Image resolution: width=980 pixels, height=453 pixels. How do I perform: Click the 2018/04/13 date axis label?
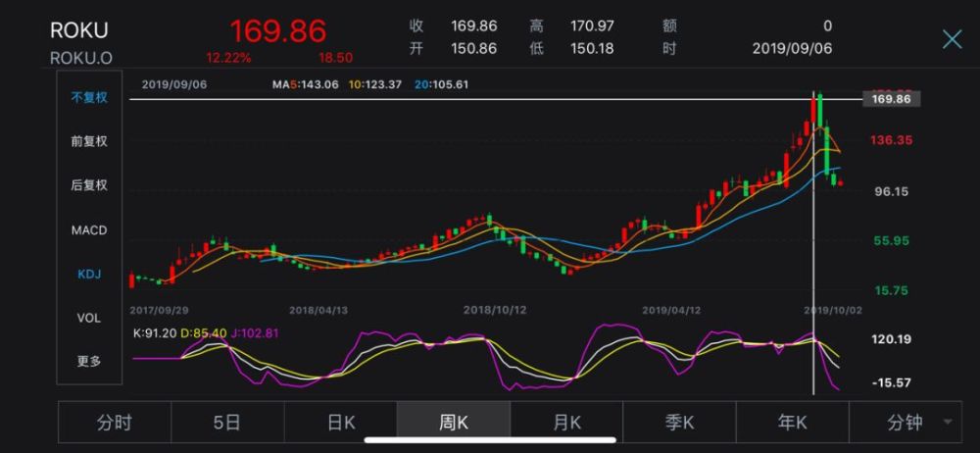318,311
